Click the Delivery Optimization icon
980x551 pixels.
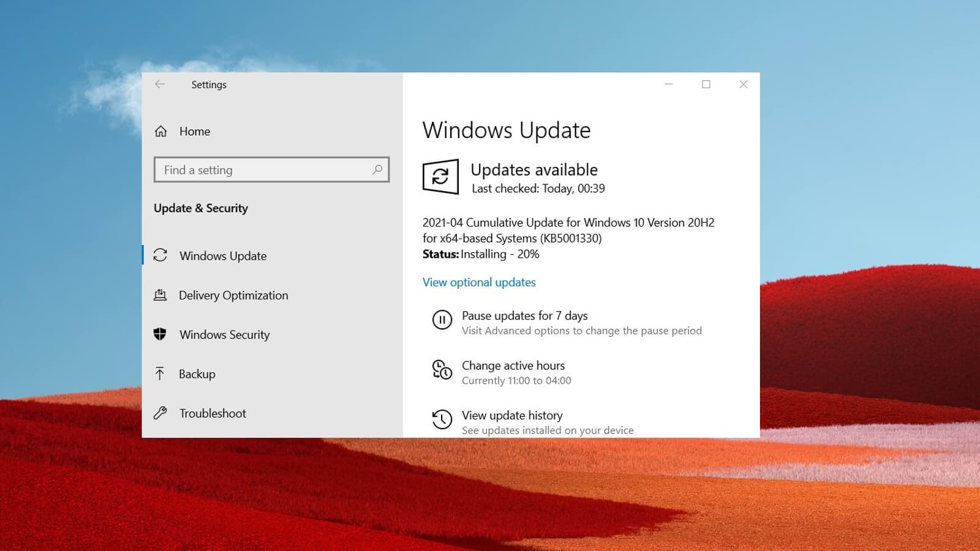[x=160, y=295]
